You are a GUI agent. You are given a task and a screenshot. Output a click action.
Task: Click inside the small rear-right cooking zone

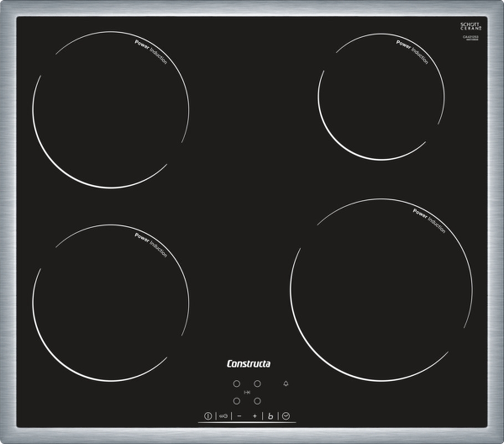click(381, 97)
